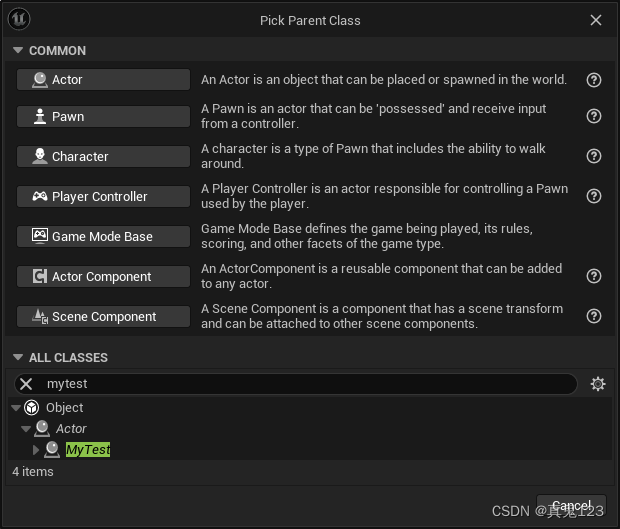Open class viewer settings gear
This screenshot has width=620, height=529.
coord(598,384)
